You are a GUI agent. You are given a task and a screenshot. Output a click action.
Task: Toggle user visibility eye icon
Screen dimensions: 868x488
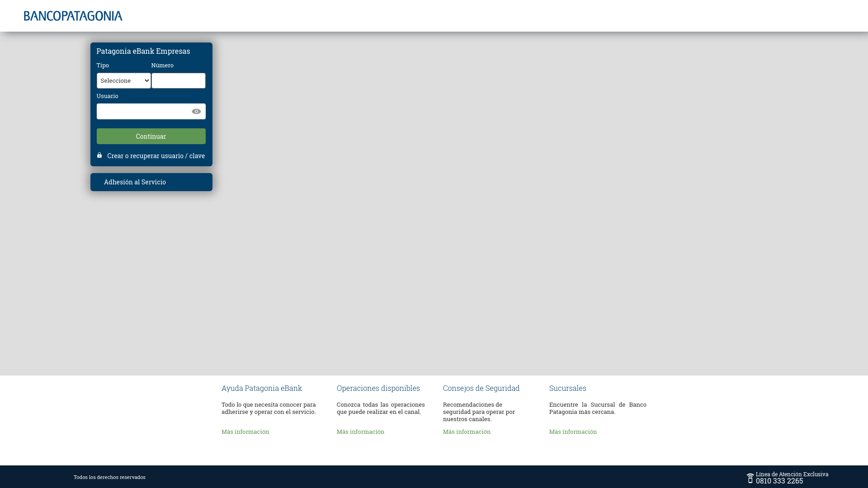point(196,112)
